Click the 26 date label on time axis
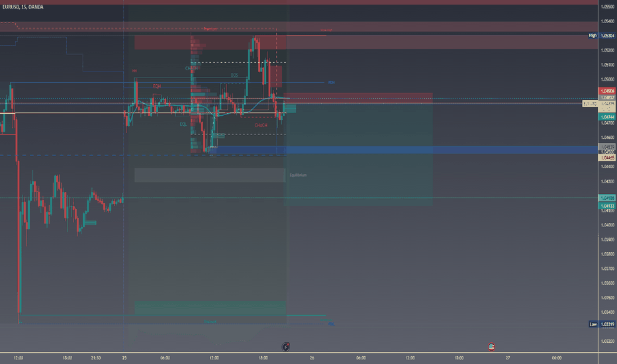The width and height of the screenshot is (617, 364). point(312,358)
